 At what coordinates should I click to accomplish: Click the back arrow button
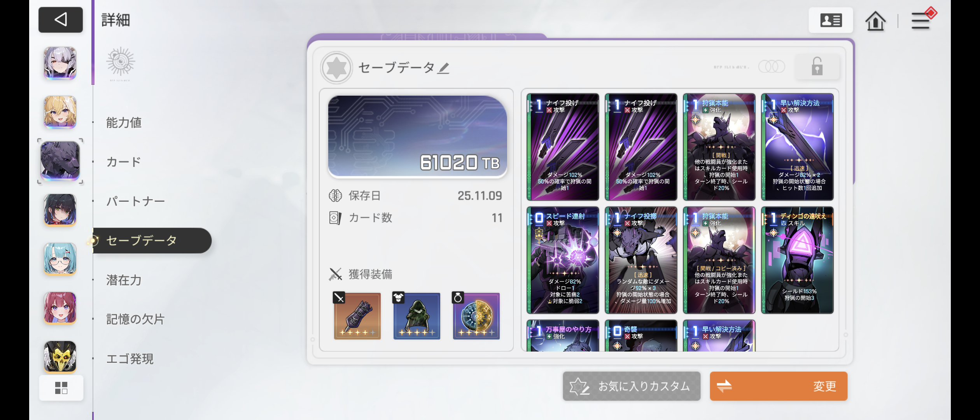click(x=61, y=19)
